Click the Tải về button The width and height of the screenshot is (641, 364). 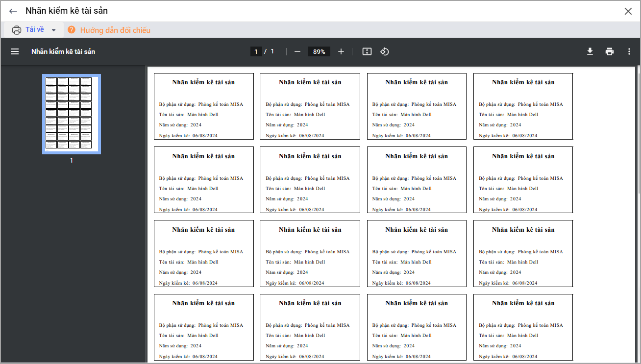(x=34, y=30)
